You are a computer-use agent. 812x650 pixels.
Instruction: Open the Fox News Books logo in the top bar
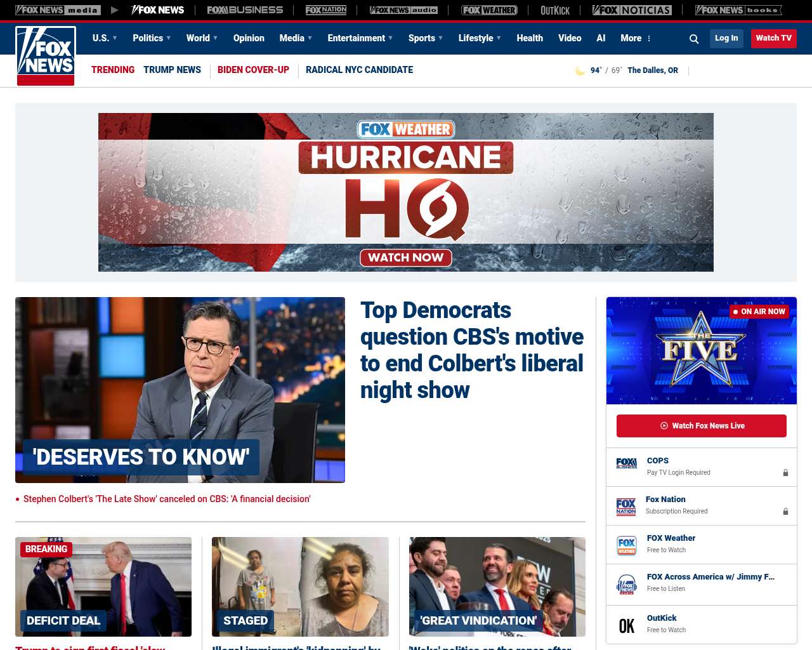(738, 10)
